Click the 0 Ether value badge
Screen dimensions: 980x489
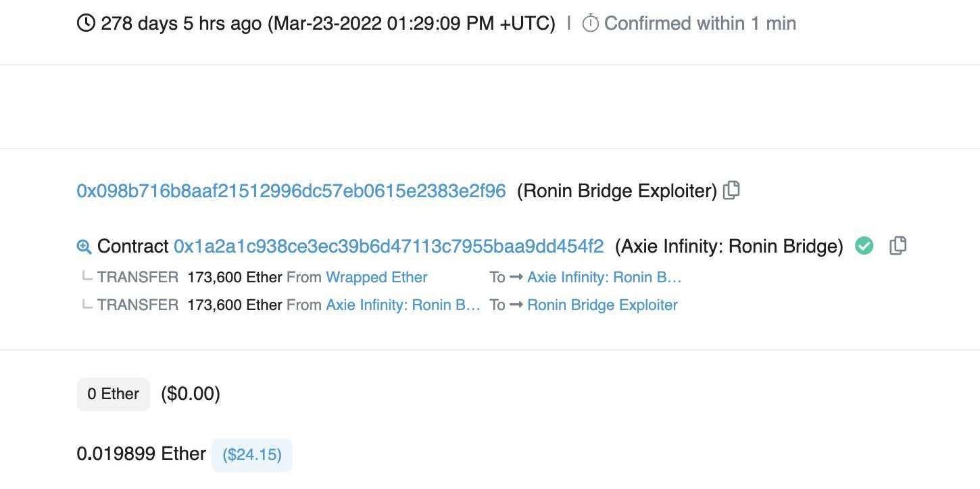click(113, 394)
